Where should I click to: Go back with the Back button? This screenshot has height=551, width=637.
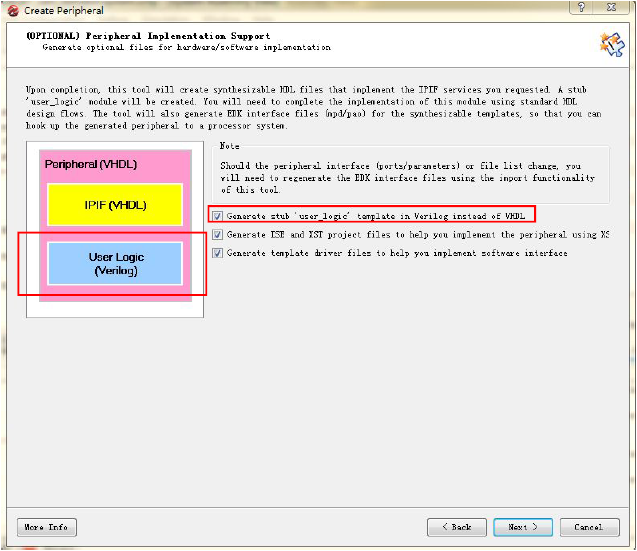pyautogui.click(x=457, y=527)
